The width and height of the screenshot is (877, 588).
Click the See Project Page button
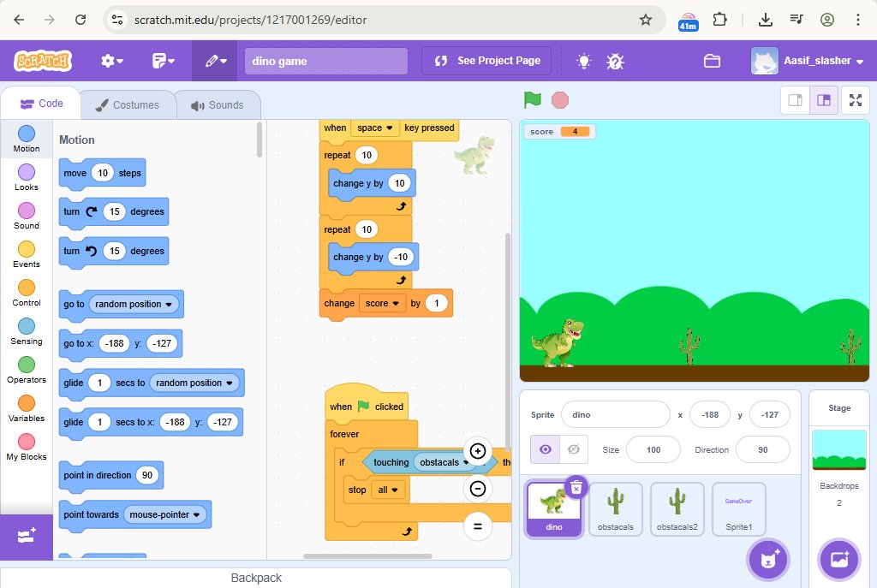tap(486, 61)
